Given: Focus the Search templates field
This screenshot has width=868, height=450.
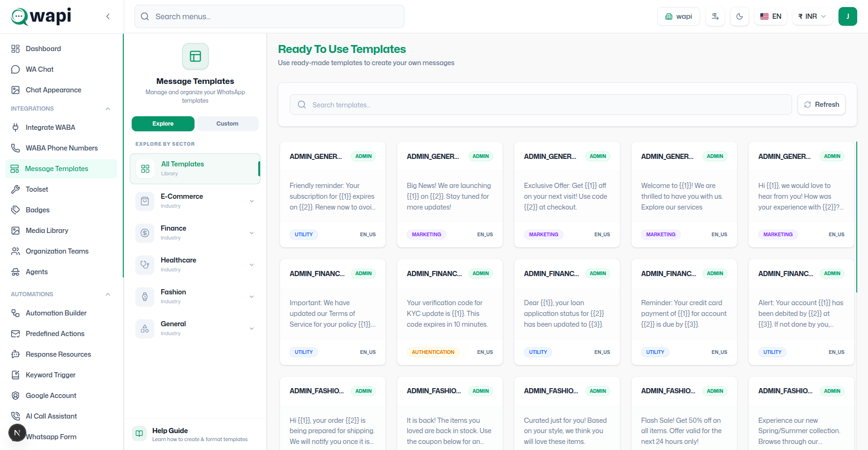Looking at the screenshot, I should pyautogui.click(x=540, y=105).
